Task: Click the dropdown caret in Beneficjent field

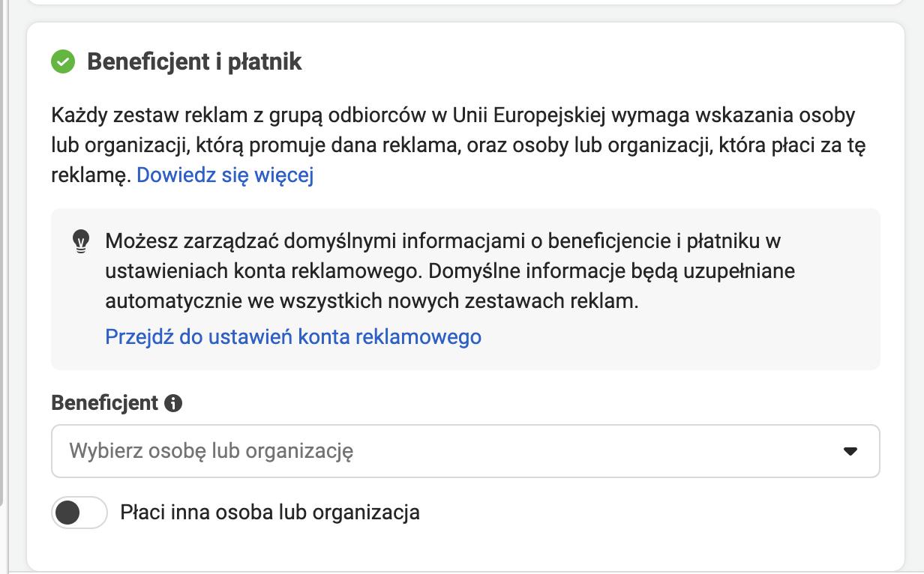Action: click(850, 451)
